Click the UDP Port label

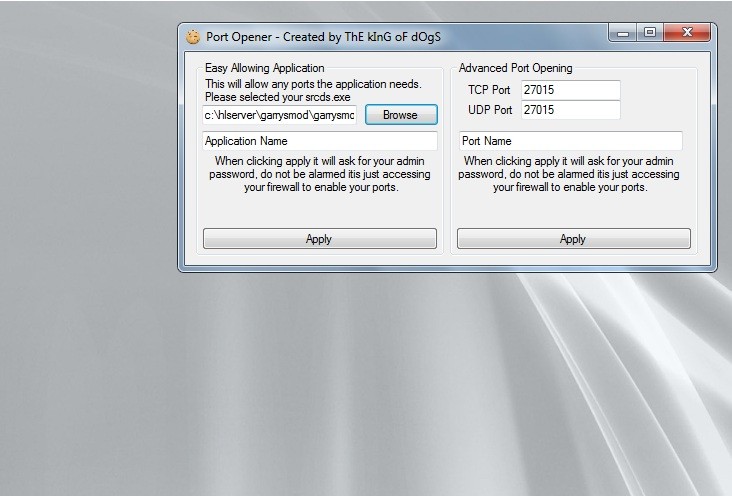pos(490,110)
